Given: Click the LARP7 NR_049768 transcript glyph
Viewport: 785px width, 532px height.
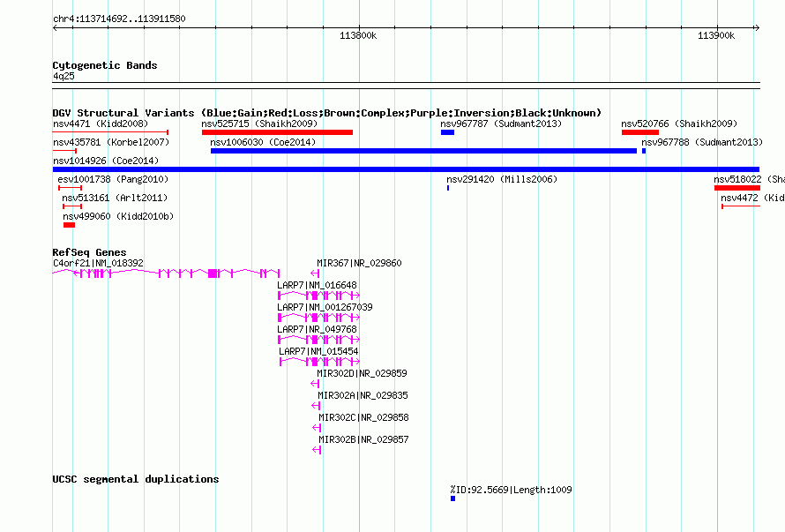Looking at the screenshot, I should (x=318, y=340).
